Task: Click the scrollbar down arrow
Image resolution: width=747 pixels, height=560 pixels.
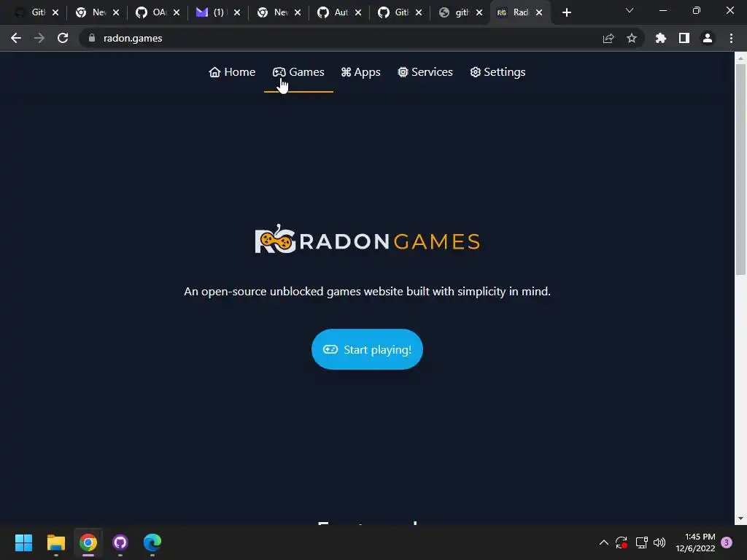Action: [x=740, y=518]
